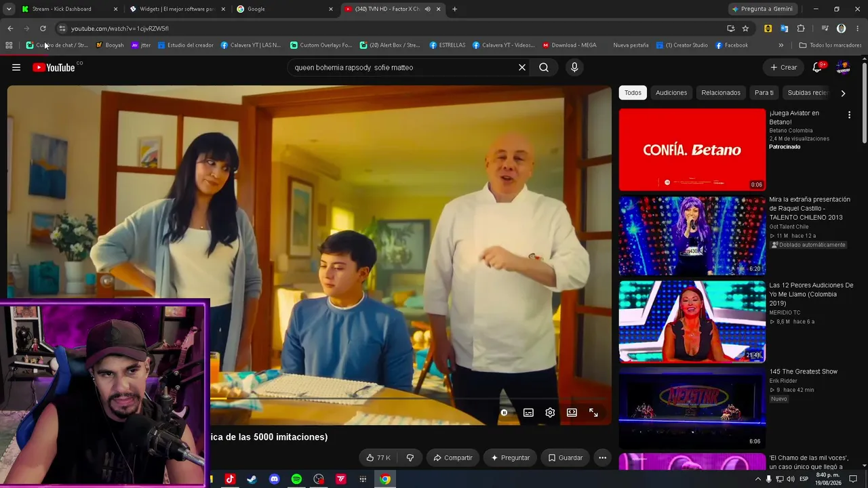This screenshot has height=488, width=868.
Task: Open YouTube notifications bell
Action: click(817, 67)
